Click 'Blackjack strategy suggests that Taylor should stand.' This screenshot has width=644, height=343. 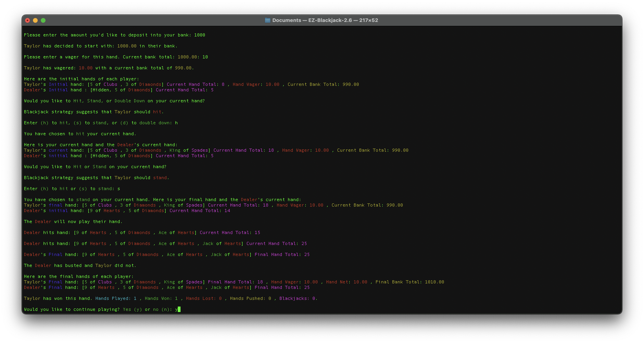pyautogui.click(x=97, y=178)
